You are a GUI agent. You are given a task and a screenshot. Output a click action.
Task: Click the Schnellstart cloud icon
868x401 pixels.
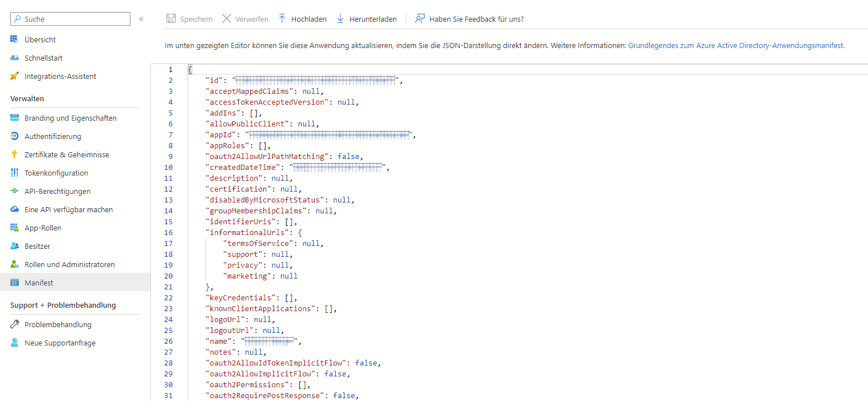(15, 58)
